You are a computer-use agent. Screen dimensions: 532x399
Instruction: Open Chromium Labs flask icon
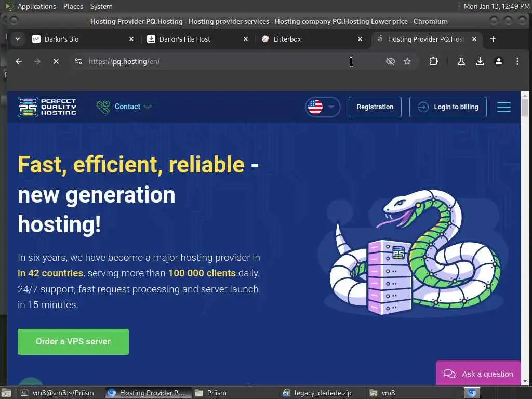pyautogui.click(x=461, y=61)
